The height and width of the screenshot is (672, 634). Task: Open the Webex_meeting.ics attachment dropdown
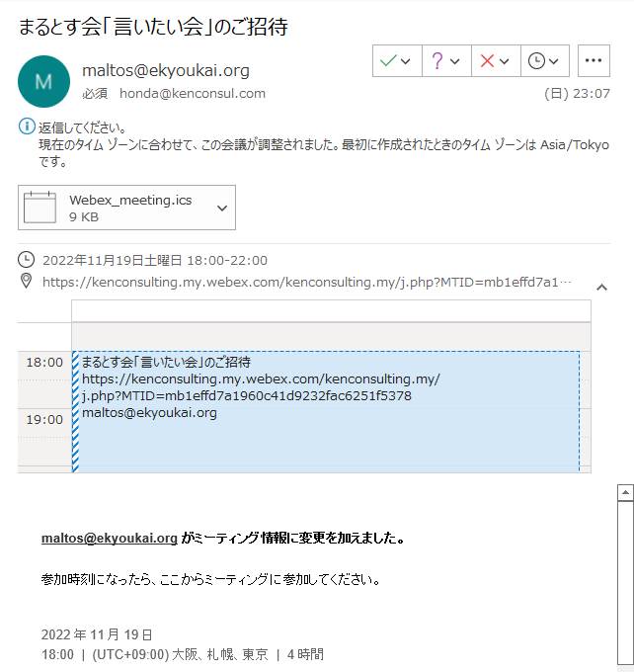point(222,209)
